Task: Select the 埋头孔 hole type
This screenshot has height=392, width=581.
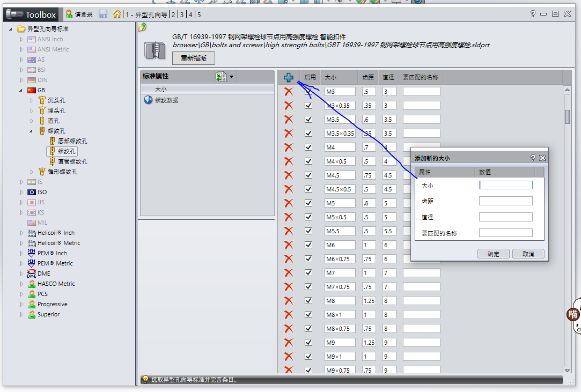Action: (x=56, y=110)
